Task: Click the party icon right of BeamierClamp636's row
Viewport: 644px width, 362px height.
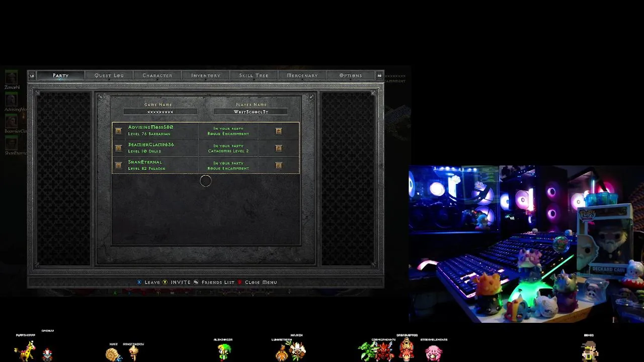Action: (x=279, y=148)
